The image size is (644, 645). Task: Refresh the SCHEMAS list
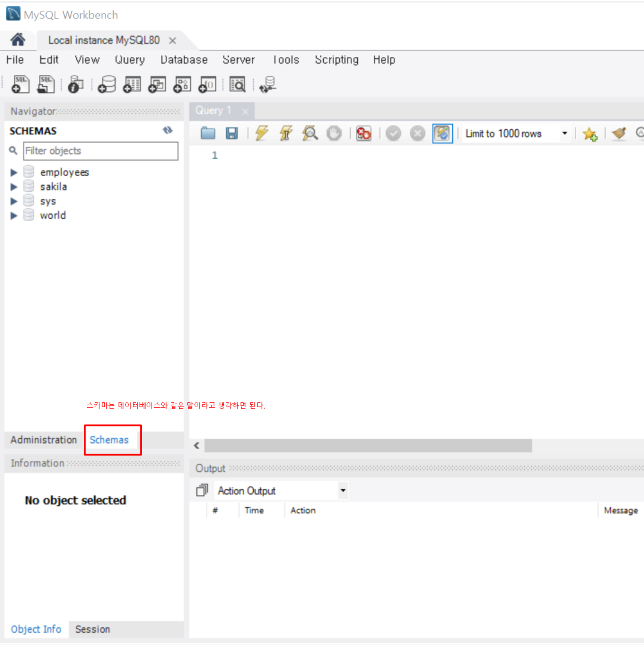point(167,130)
